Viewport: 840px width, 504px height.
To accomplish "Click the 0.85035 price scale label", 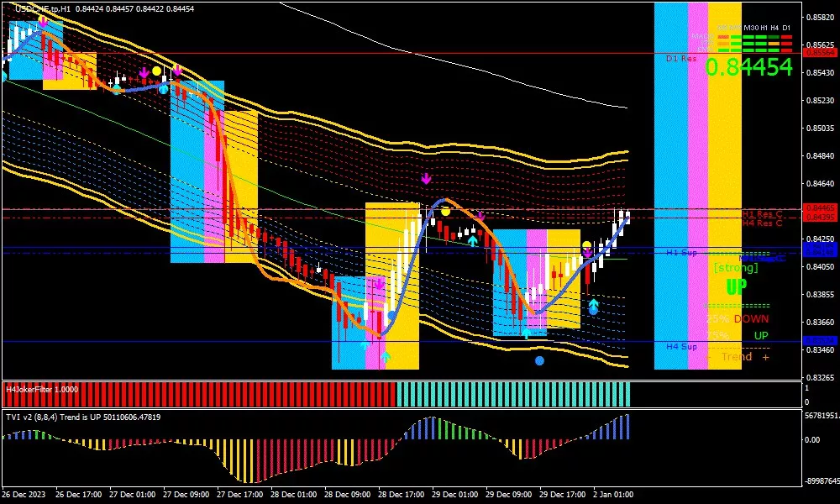I will click(x=820, y=128).
